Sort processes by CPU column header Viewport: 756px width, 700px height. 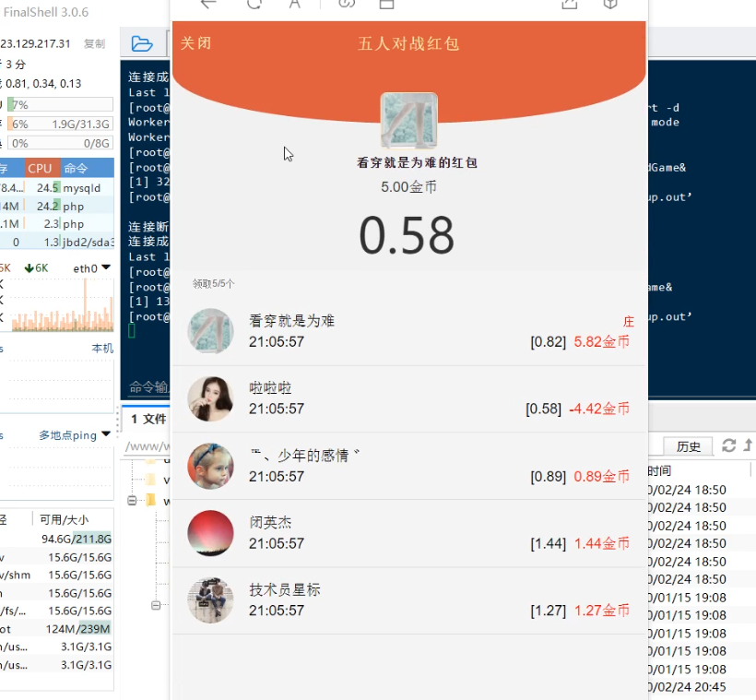(40, 168)
